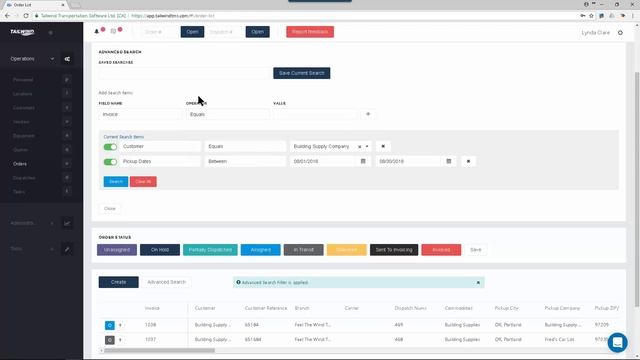640x360 pixels.
Task: Bookmark this page with the star icon
Action: (591, 16)
